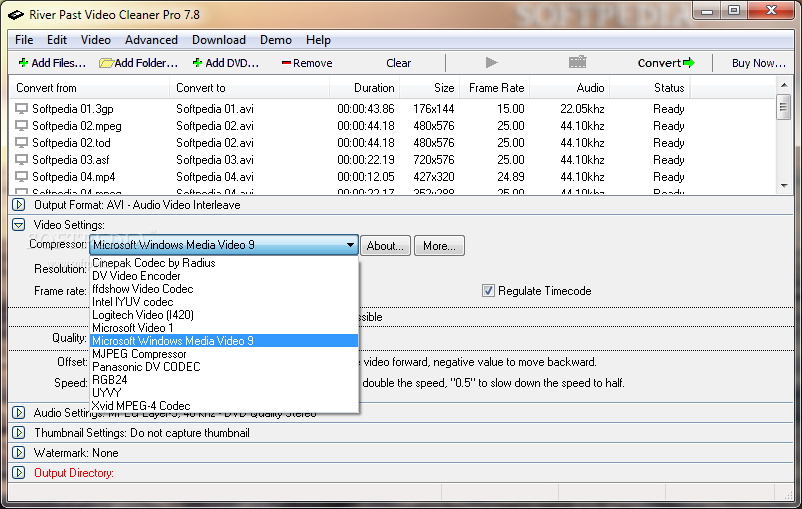Screen dimensions: 802x509
Task: Open the File menu
Action: (x=24, y=40)
